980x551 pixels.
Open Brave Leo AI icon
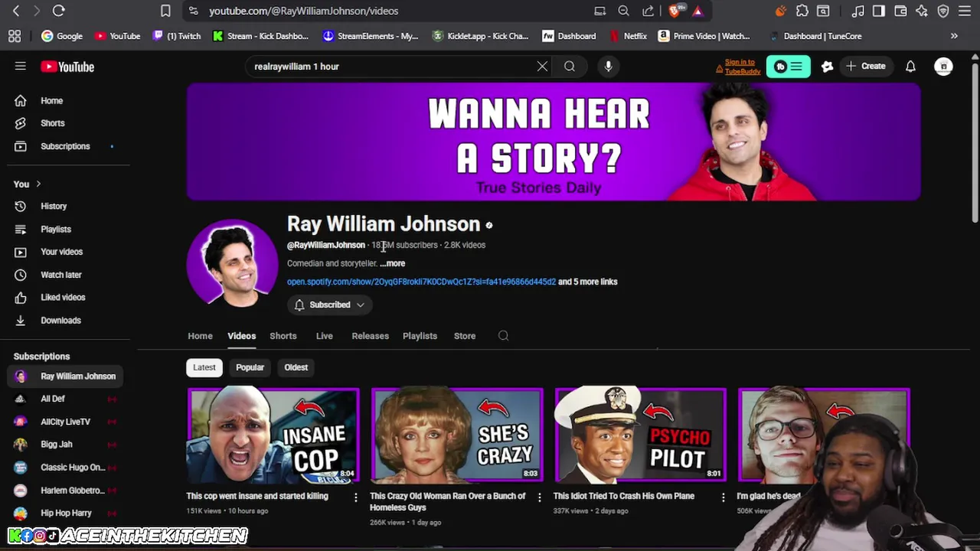click(x=922, y=11)
